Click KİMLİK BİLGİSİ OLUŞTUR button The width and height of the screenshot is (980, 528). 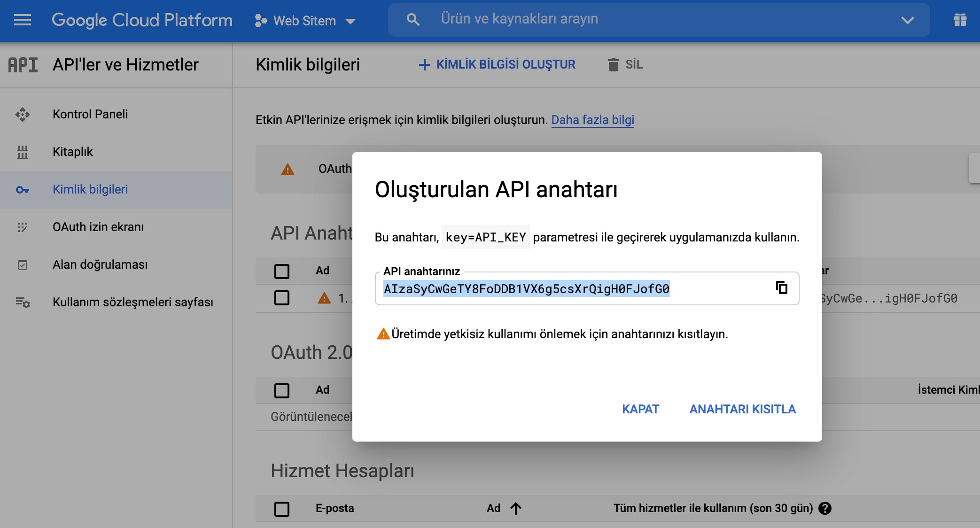point(497,64)
